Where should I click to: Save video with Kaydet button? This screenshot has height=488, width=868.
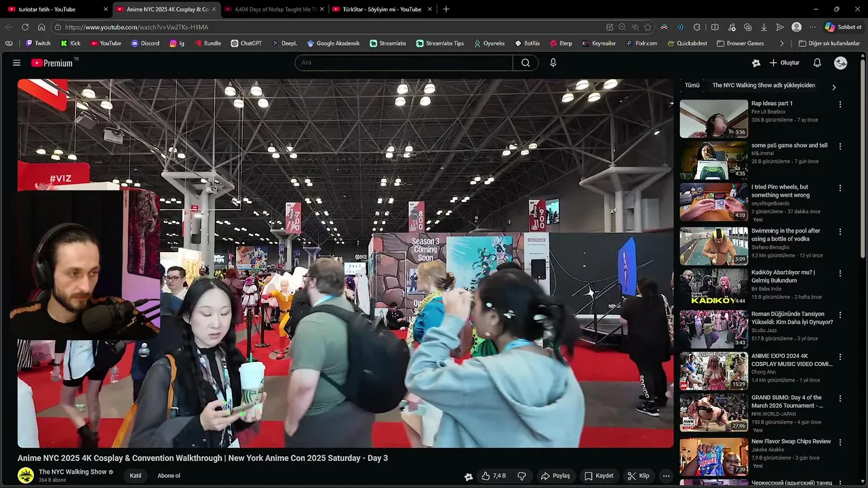pyautogui.click(x=599, y=476)
